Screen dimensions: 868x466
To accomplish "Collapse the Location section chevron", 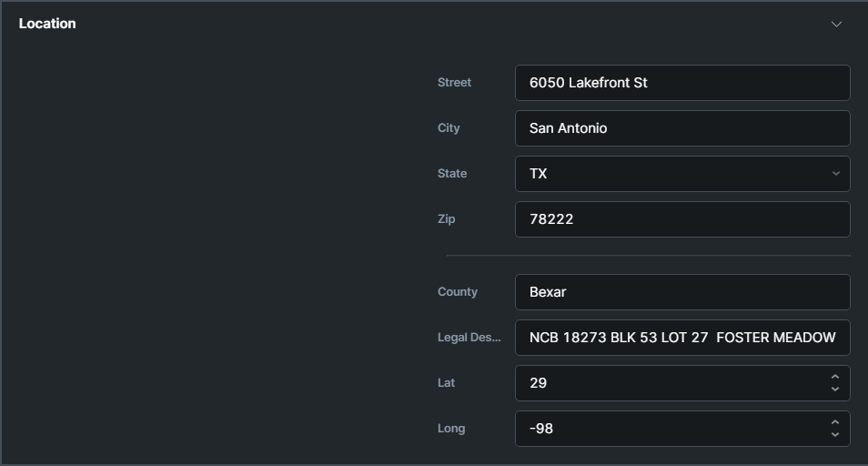I will pyautogui.click(x=836, y=24).
